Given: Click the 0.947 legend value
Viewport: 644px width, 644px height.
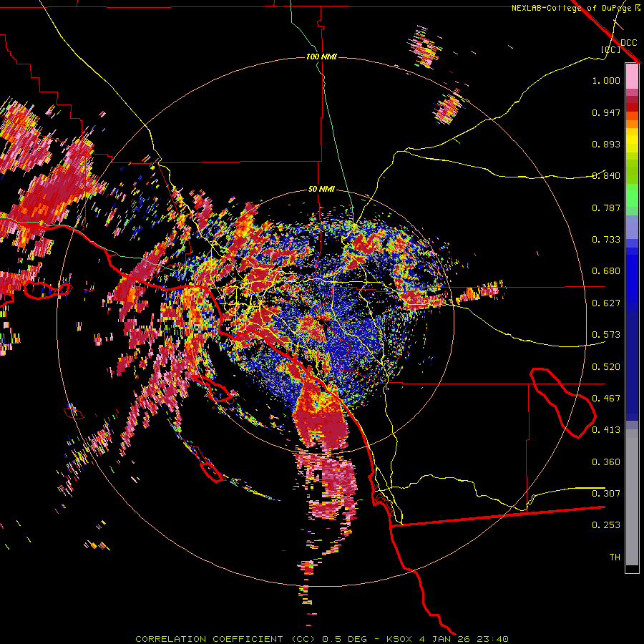Looking at the screenshot, I should tap(606, 112).
